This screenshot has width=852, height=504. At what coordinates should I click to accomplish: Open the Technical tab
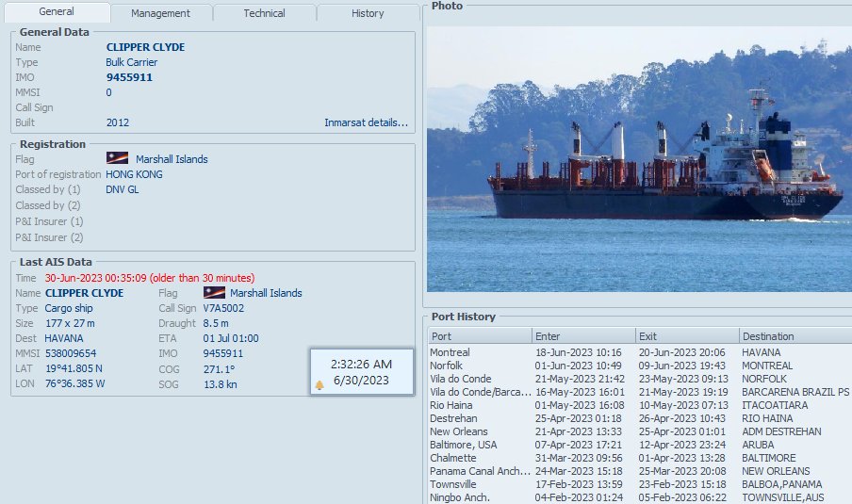point(264,13)
